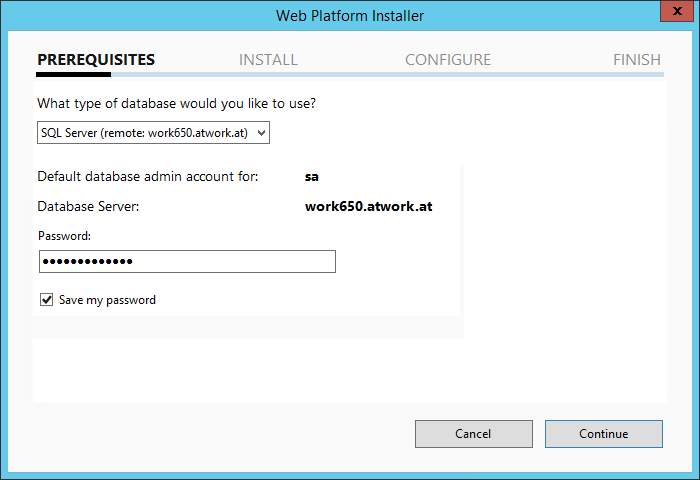Go to the CONFIGURE step tab
Image resolution: width=700 pixels, height=480 pixels.
[448, 60]
